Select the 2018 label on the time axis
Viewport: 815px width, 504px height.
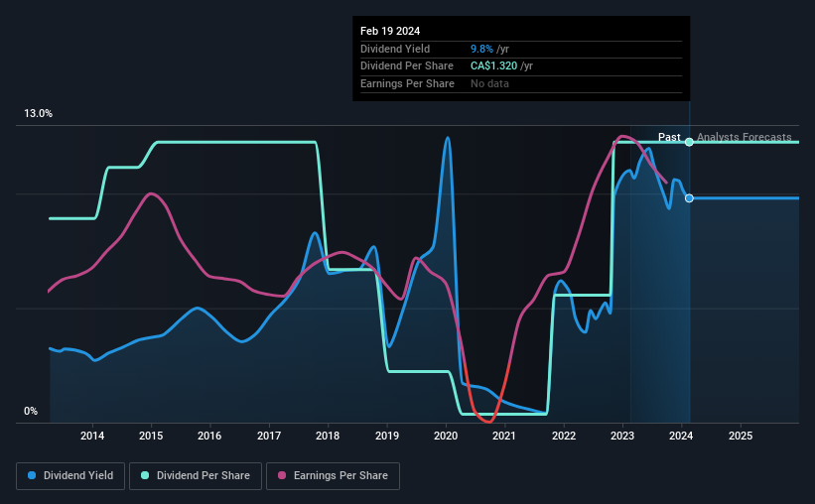[328, 436]
